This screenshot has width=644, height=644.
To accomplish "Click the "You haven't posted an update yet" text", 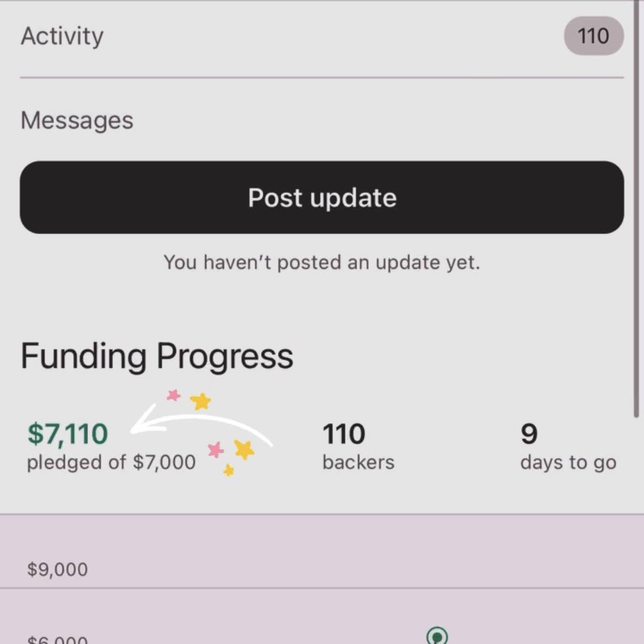I will coord(321,263).
